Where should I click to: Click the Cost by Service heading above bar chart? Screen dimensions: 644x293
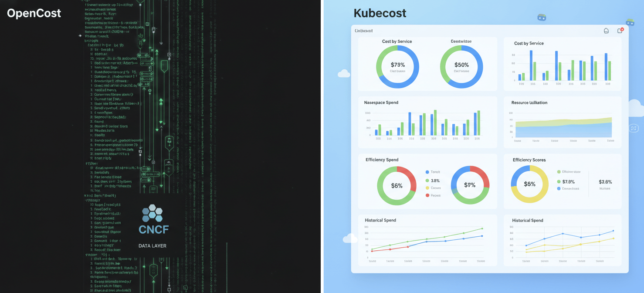[x=529, y=44]
